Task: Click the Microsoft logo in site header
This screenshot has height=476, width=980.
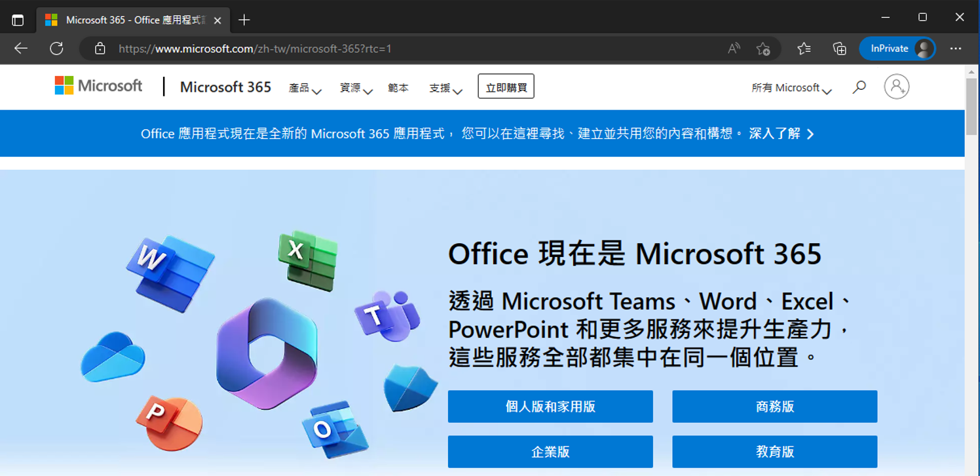Action: [x=98, y=86]
